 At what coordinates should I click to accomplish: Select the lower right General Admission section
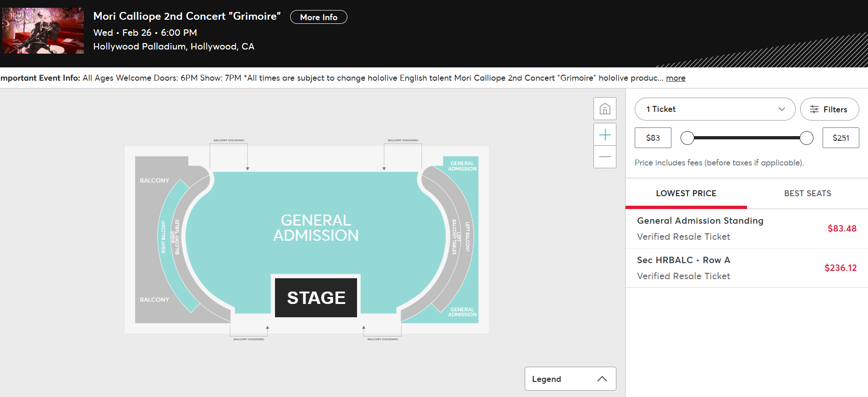(462, 312)
